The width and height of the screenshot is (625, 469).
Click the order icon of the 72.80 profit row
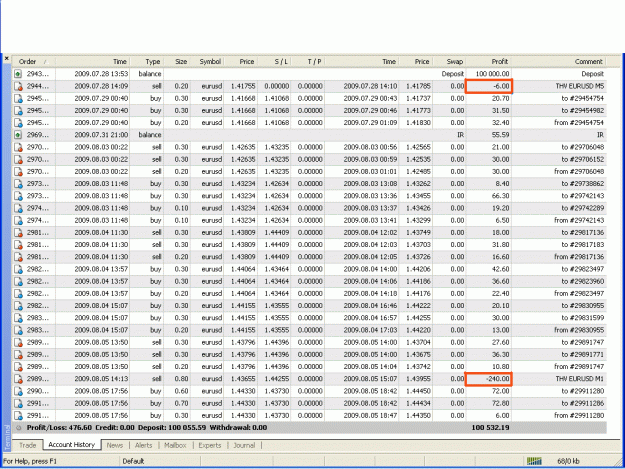click(x=18, y=403)
